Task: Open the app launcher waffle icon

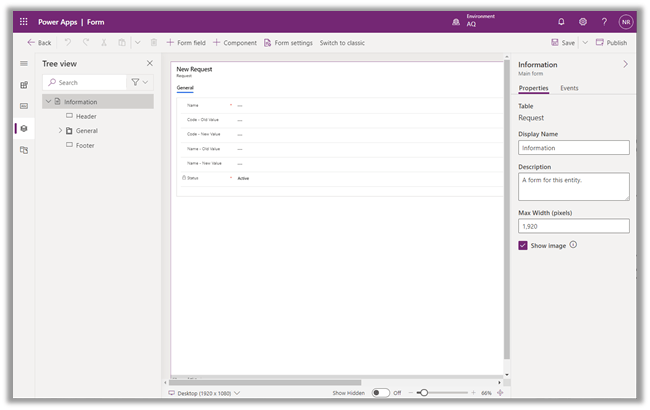Action: point(24,21)
